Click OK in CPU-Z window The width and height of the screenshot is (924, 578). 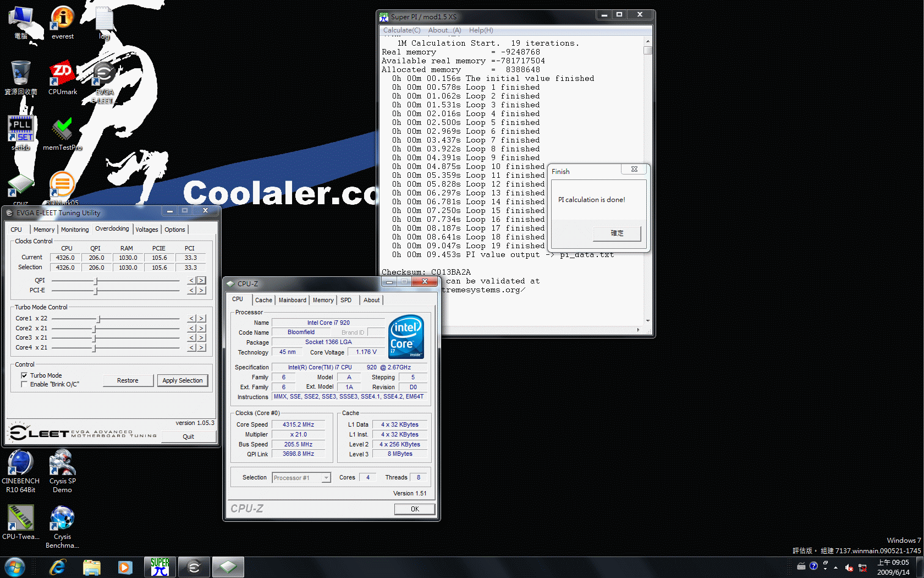[x=415, y=509]
